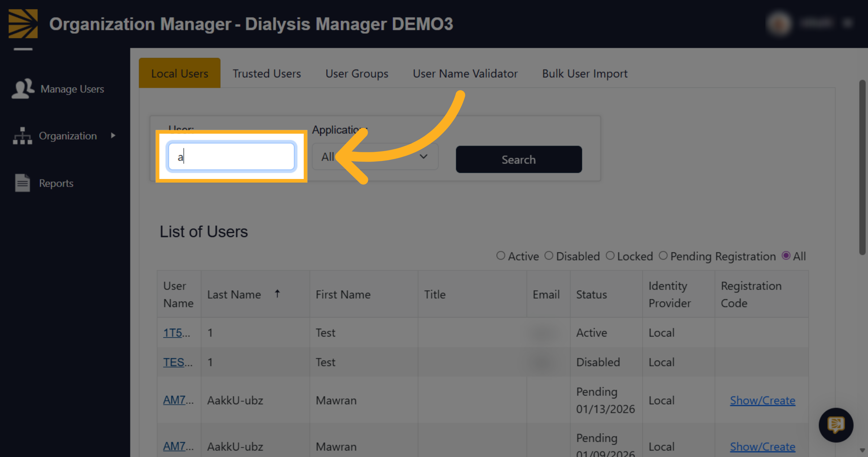Open the chat support bubble
Screen dimensions: 868x457
(x=836, y=425)
